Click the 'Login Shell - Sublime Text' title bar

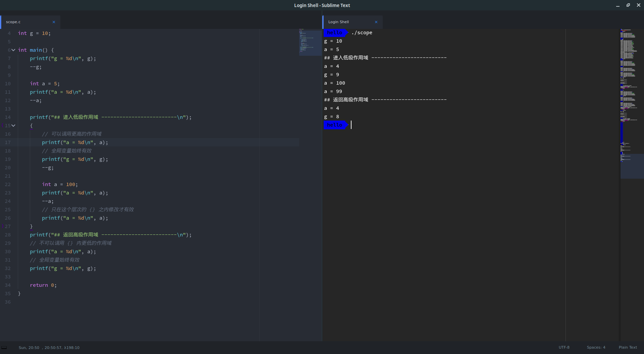click(x=322, y=5)
